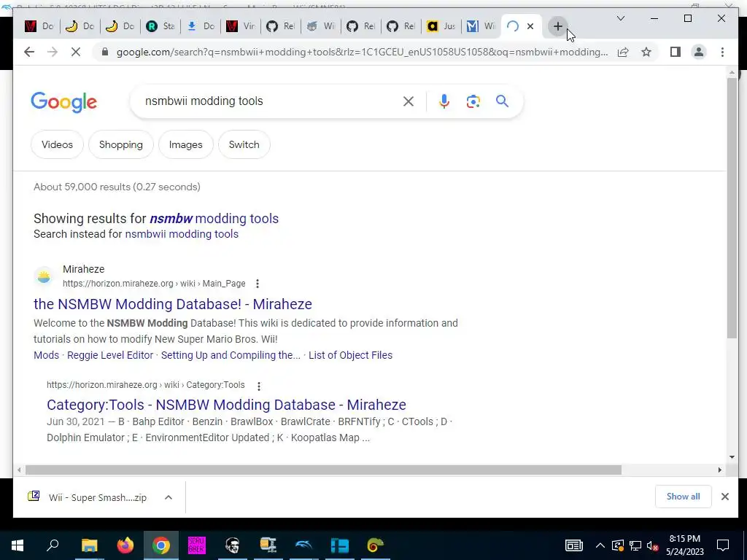Go back to the previous page
747x560 pixels.
tap(29, 52)
